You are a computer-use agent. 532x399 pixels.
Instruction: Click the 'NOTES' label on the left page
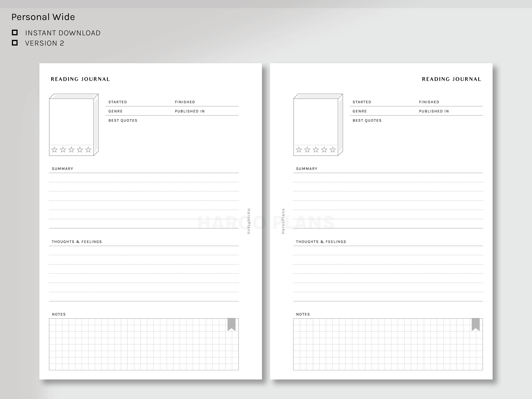(59, 314)
